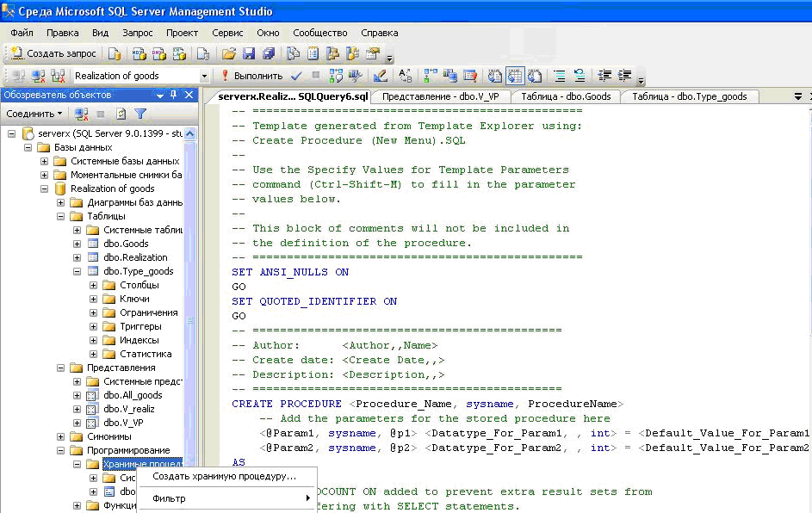The width and height of the screenshot is (812, 513).
Task: Choose Создать хранимую процедуру from context menu
Action: tap(227, 476)
